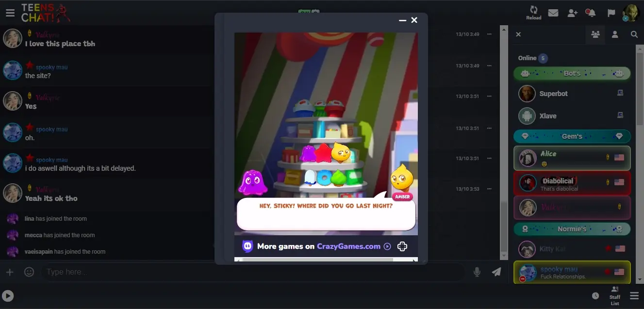The width and height of the screenshot is (644, 309).
Task: Open options for 'Yeah its ok tho'
Action: click(489, 189)
